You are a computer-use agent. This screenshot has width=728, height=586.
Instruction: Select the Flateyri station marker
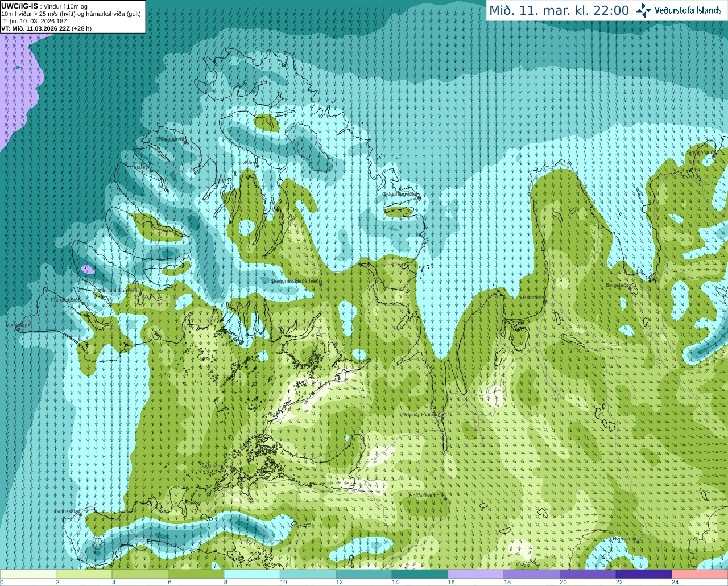[x=151, y=171]
